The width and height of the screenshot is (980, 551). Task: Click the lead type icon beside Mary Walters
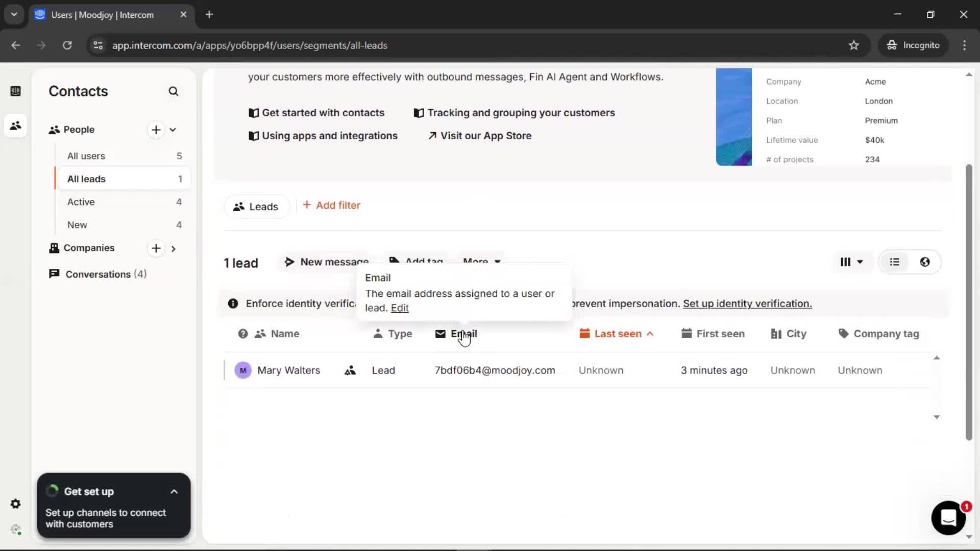pos(350,370)
